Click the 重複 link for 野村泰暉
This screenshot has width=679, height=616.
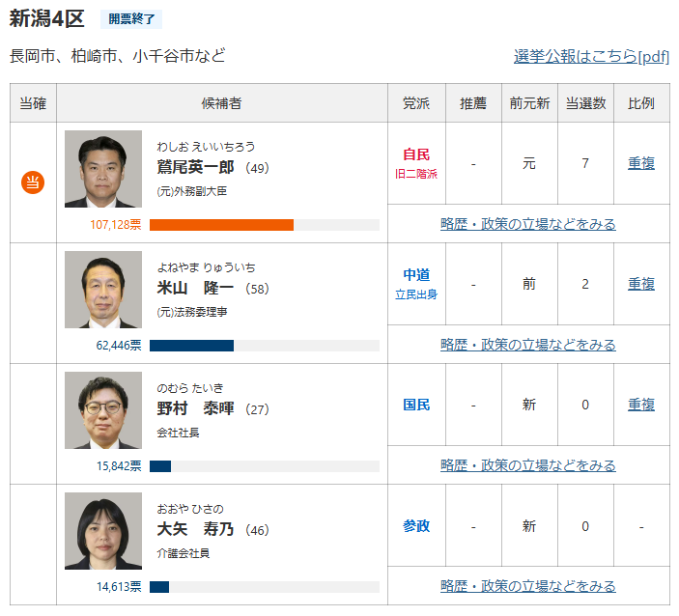[x=641, y=405]
